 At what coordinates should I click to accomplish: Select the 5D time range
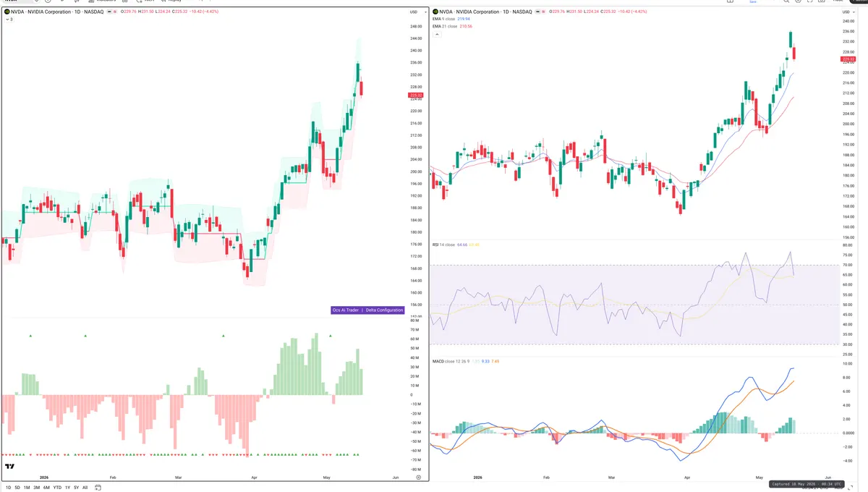(x=17, y=488)
